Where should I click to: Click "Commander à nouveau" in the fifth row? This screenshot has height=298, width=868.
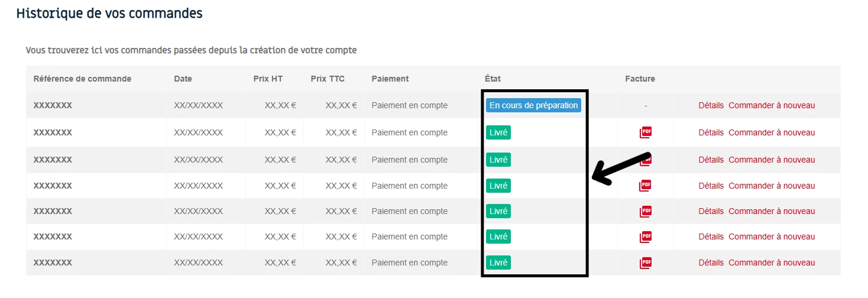(x=772, y=211)
